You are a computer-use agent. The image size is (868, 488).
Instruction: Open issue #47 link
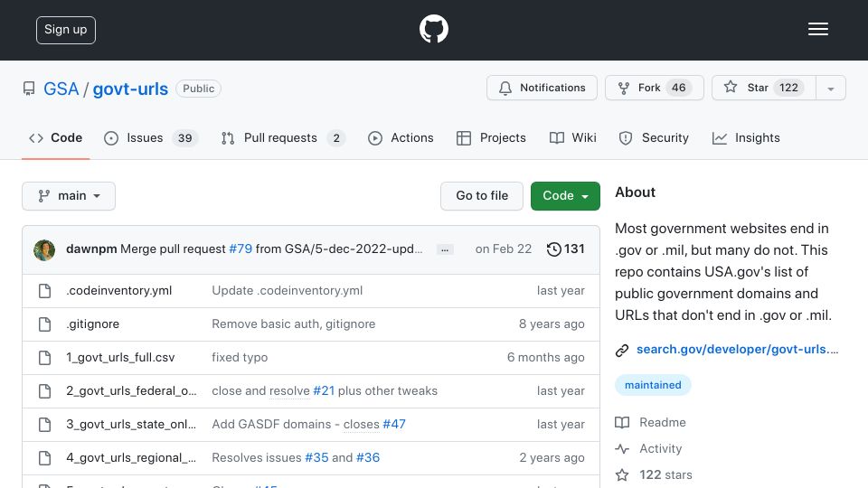tap(394, 425)
